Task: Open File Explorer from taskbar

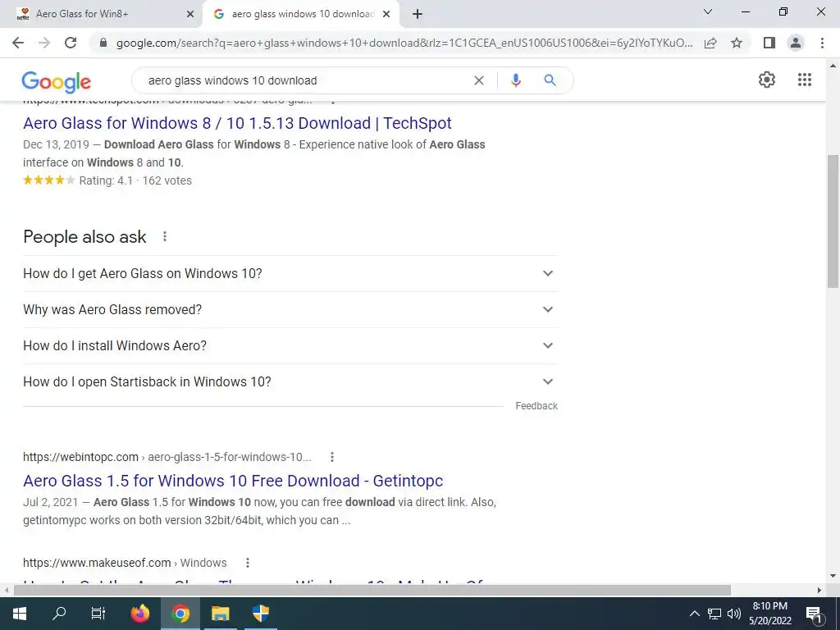Action: tap(220, 614)
